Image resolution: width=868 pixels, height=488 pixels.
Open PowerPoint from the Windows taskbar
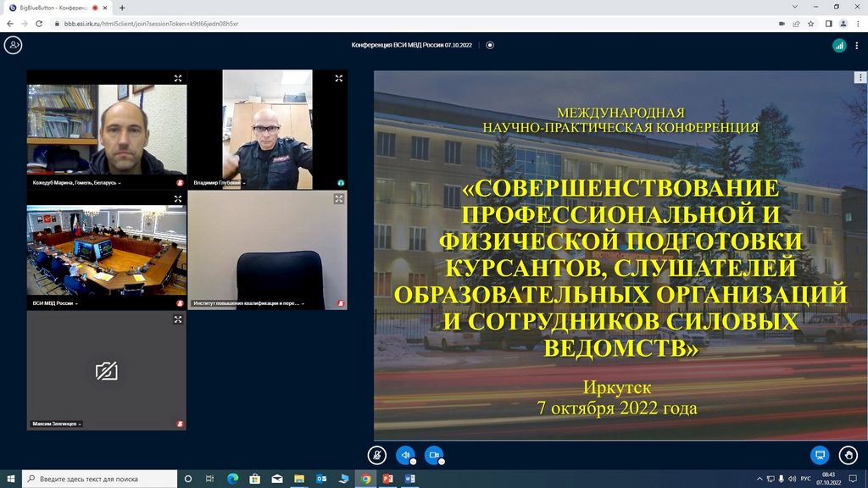[x=388, y=479]
